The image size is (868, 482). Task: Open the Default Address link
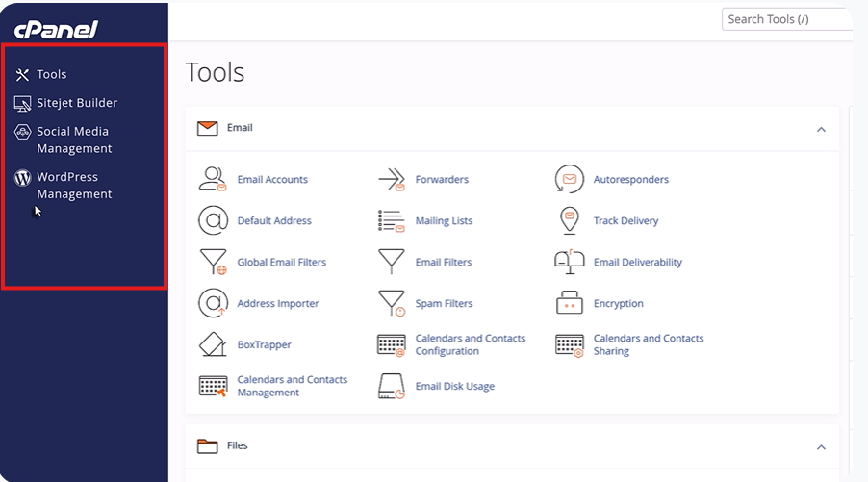(274, 221)
